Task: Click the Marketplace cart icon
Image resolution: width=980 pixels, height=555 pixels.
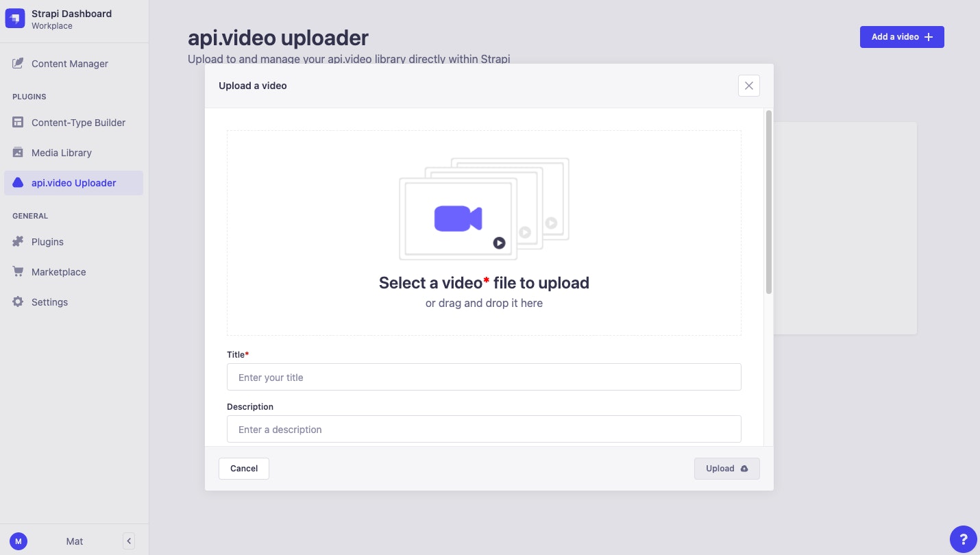Action: pyautogui.click(x=18, y=272)
